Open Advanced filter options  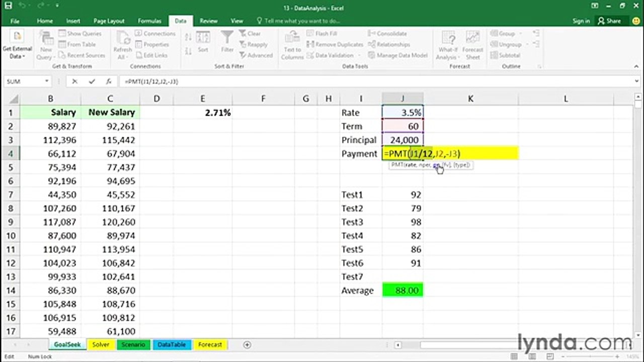point(256,55)
